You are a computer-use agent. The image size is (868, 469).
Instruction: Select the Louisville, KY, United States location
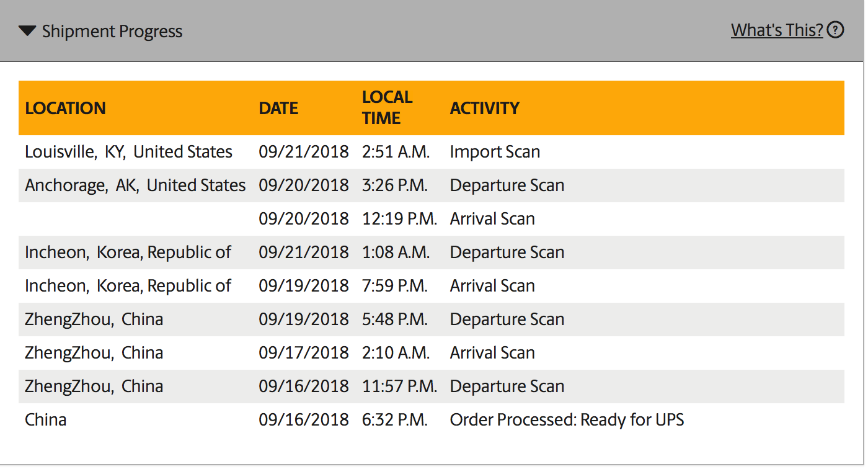pos(128,152)
